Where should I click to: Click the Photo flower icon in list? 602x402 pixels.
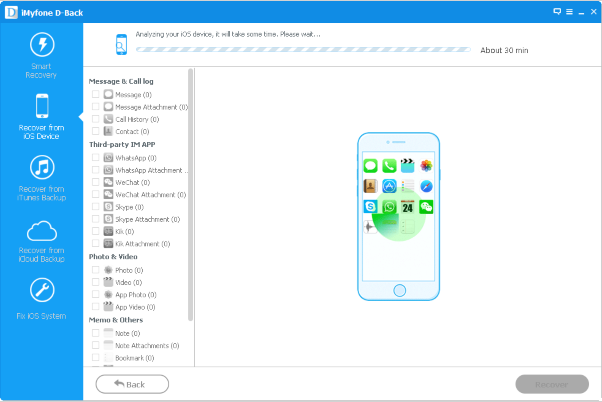108,270
